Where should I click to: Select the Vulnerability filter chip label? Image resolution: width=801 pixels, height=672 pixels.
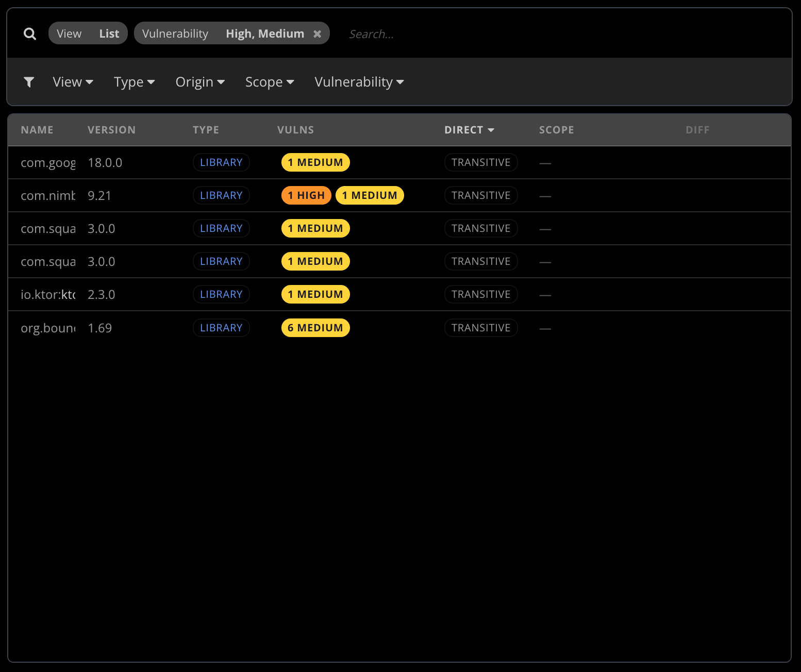(175, 33)
